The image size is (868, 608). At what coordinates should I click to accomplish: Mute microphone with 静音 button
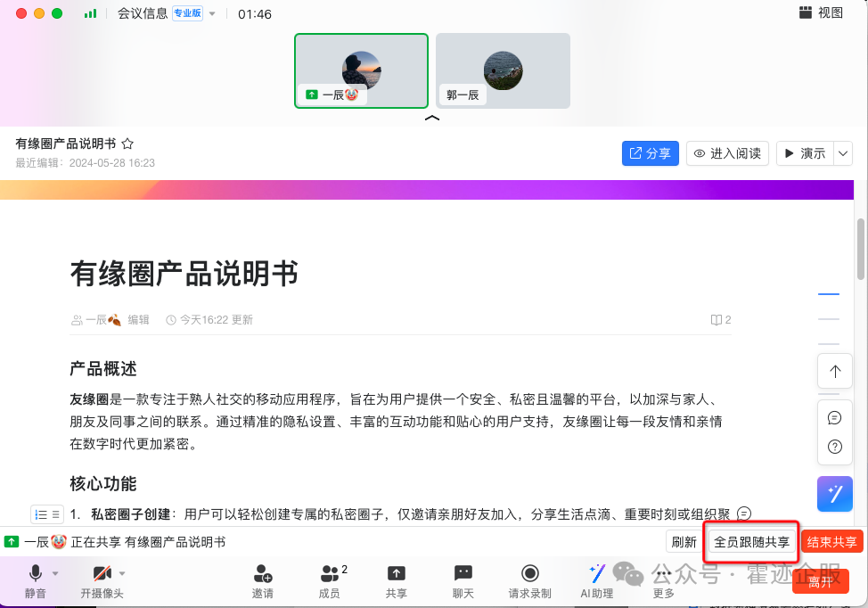(36, 581)
